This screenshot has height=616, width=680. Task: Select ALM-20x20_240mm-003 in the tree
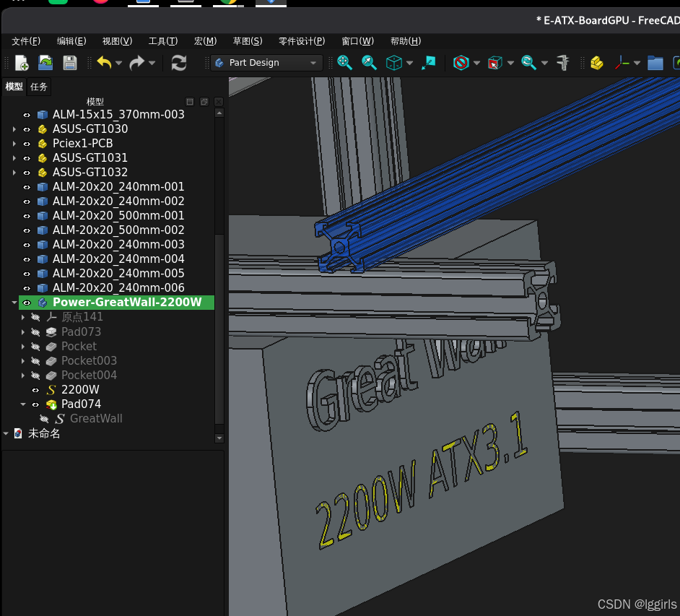coord(118,245)
